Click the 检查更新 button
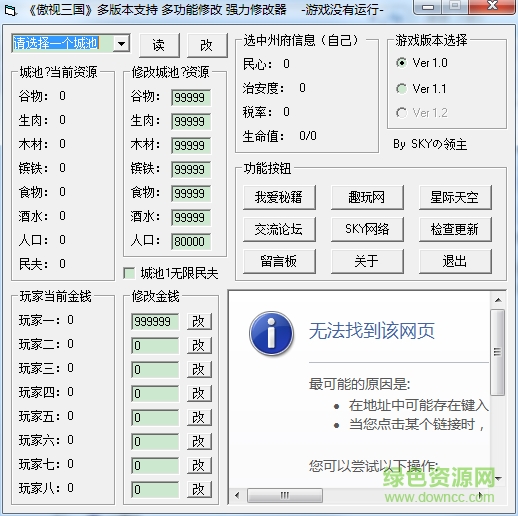518x516 pixels. tap(455, 229)
